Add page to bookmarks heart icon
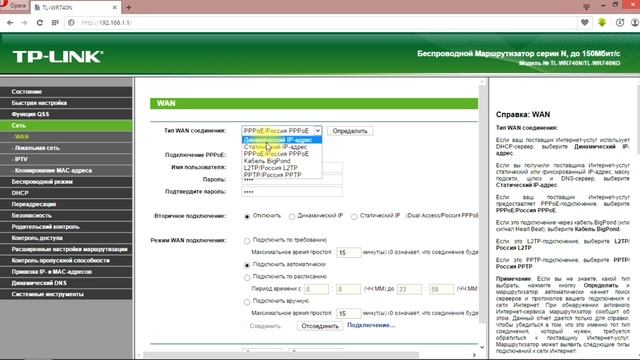The image size is (640, 360). point(584,22)
